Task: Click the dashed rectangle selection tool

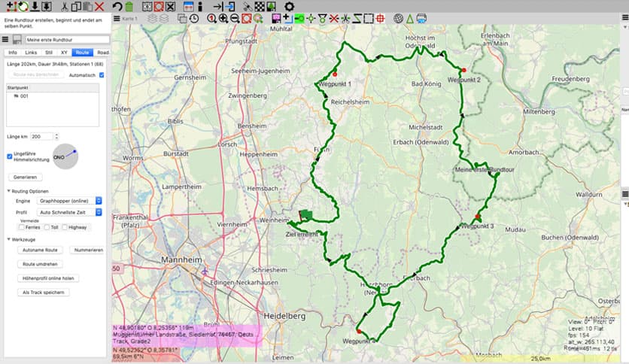Action: (368, 19)
